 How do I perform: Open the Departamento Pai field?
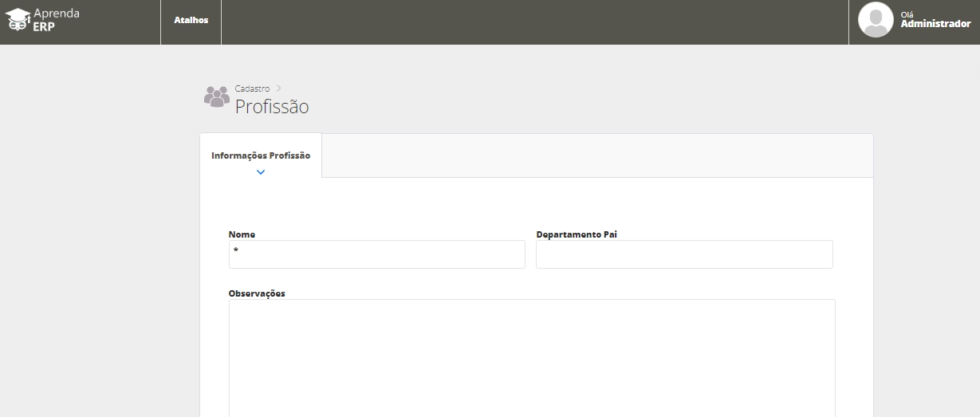tap(684, 254)
